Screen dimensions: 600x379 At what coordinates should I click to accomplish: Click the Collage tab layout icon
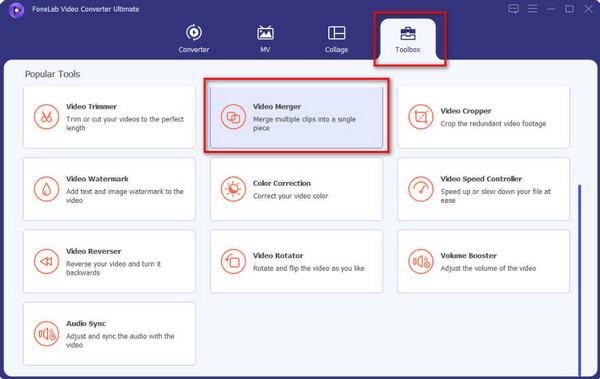336,33
